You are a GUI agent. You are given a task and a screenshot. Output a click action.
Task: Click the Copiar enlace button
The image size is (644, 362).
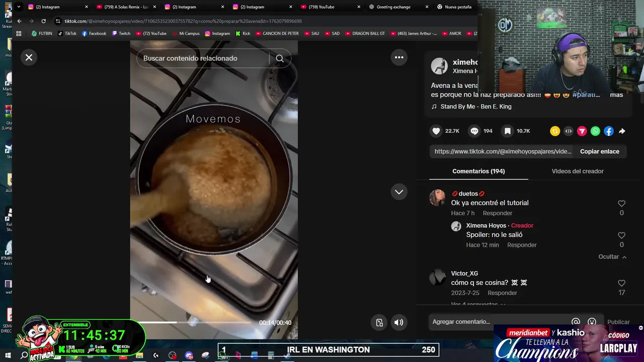click(600, 151)
